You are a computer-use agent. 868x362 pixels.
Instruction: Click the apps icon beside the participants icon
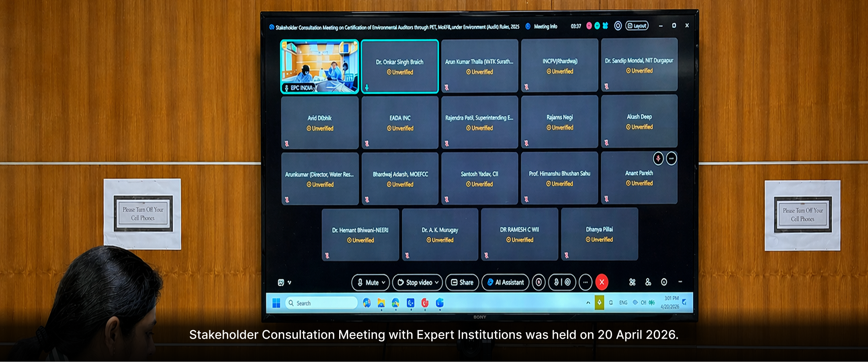pos(632,282)
